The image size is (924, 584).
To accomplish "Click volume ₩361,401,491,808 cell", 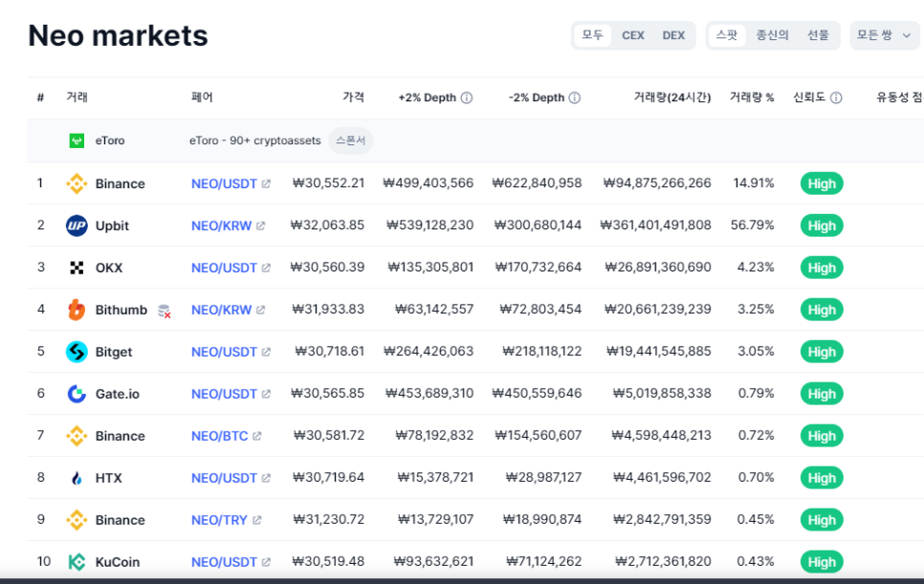I will (x=655, y=226).
